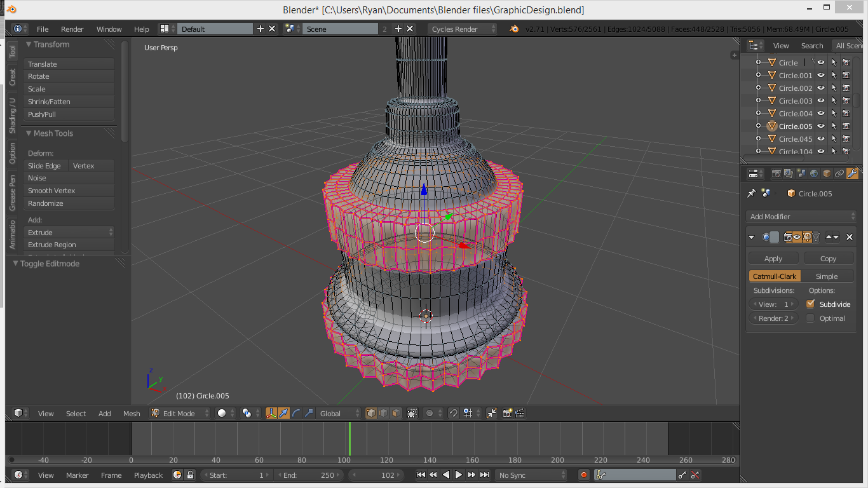868x488 pixels.
Task: Click the OpenGL render animation clapper icon
Action: coord(520,413)
